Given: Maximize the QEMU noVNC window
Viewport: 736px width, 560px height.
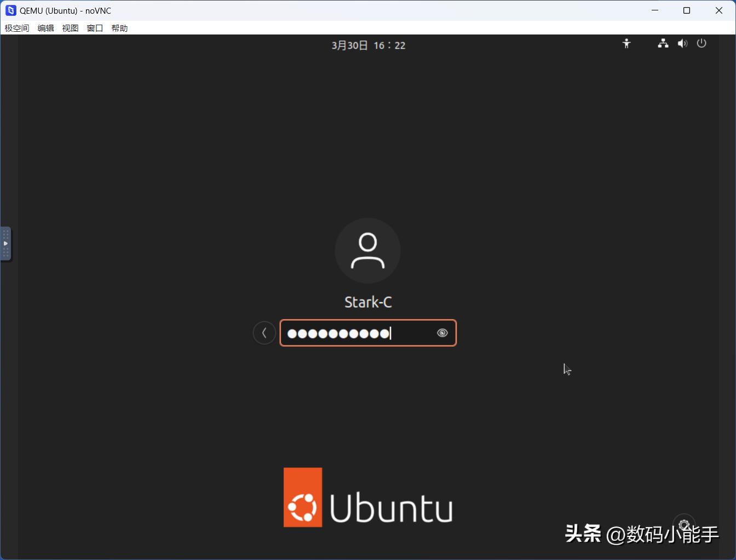Looking at the screenshot, I should (687, 10).
